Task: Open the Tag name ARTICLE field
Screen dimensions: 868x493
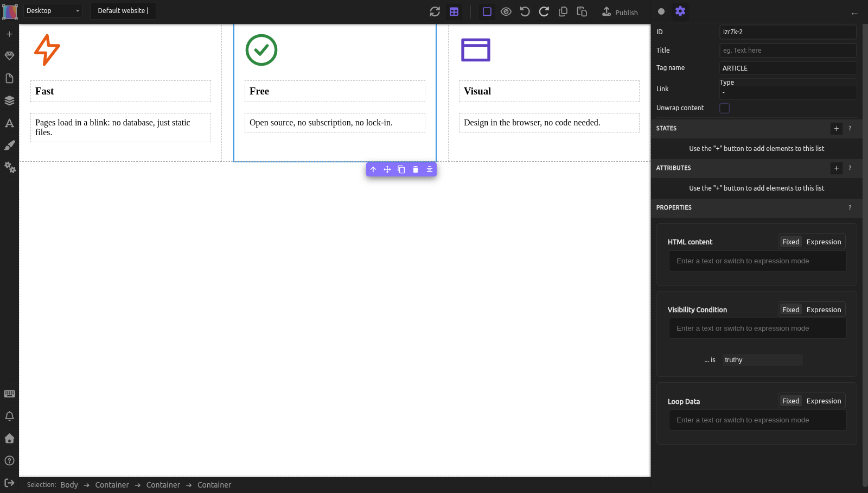Action: 788,68
